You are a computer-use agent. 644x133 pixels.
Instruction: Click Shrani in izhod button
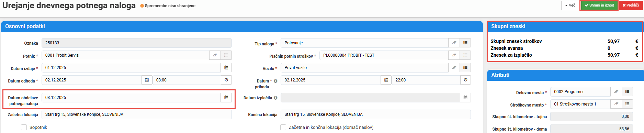(x=599, y=5)
